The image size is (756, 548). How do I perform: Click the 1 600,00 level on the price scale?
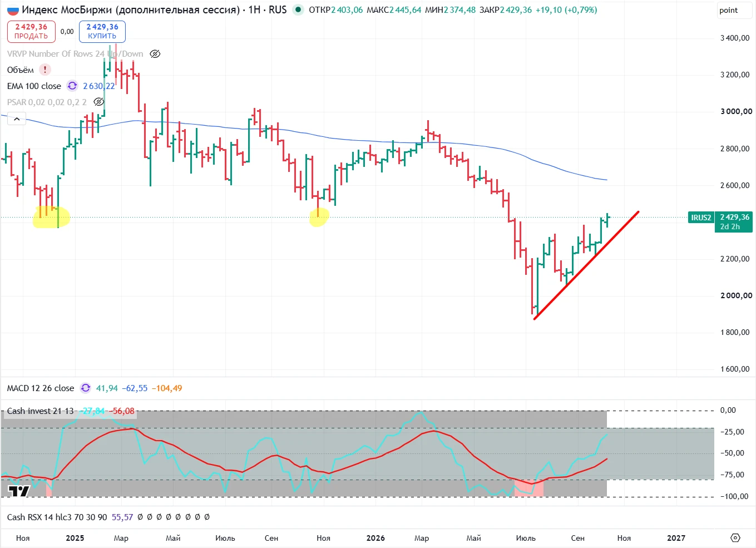click(x=735, y=369)
